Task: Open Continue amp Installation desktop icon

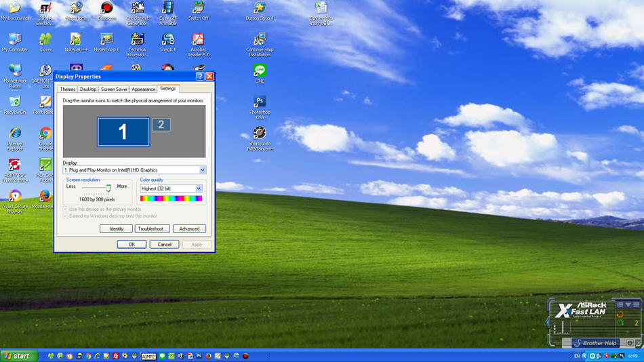Action: click(x=260, y=45)
